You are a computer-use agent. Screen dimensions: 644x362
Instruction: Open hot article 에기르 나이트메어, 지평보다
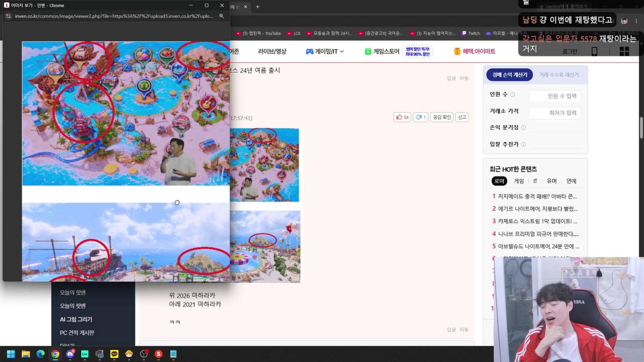coord(538,209)
